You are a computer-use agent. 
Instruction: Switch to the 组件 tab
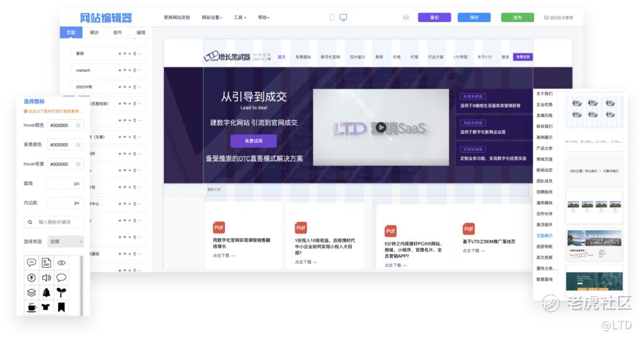[117, 32]
